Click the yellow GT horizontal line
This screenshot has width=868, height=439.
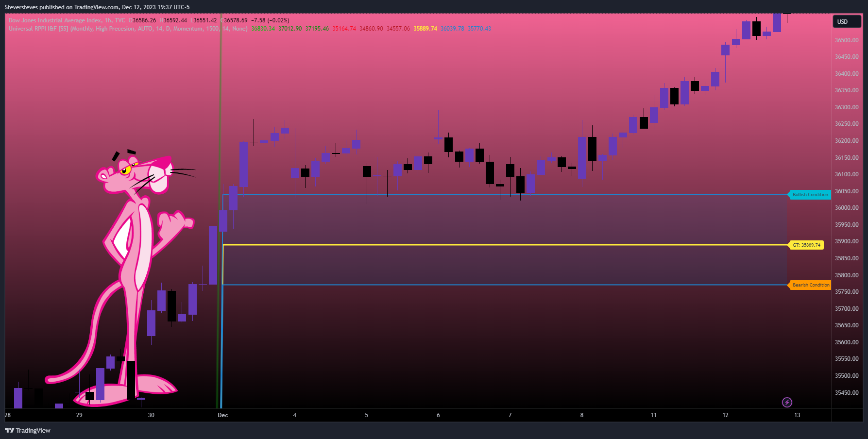(505, 245)
